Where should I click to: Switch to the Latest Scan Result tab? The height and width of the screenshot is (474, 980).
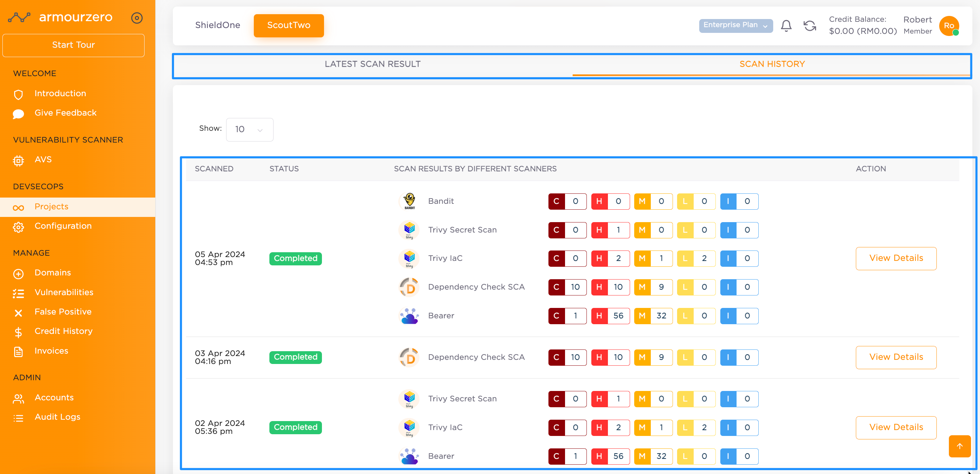[372, 64]
